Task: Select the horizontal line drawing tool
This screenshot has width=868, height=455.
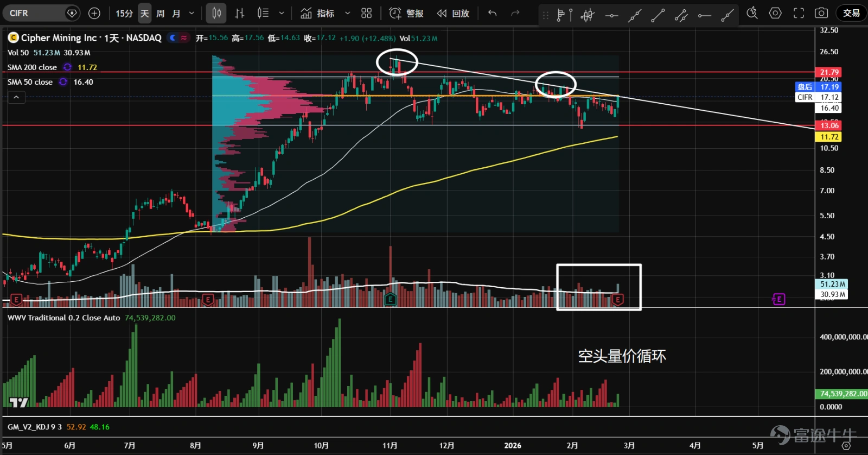Action: click(x=611, y=15)
